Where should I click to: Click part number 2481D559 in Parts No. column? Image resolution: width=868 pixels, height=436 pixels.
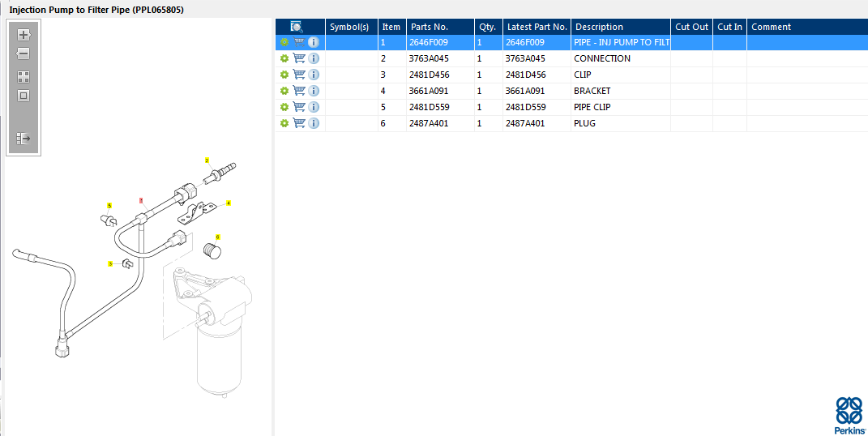tap(429, 107)
